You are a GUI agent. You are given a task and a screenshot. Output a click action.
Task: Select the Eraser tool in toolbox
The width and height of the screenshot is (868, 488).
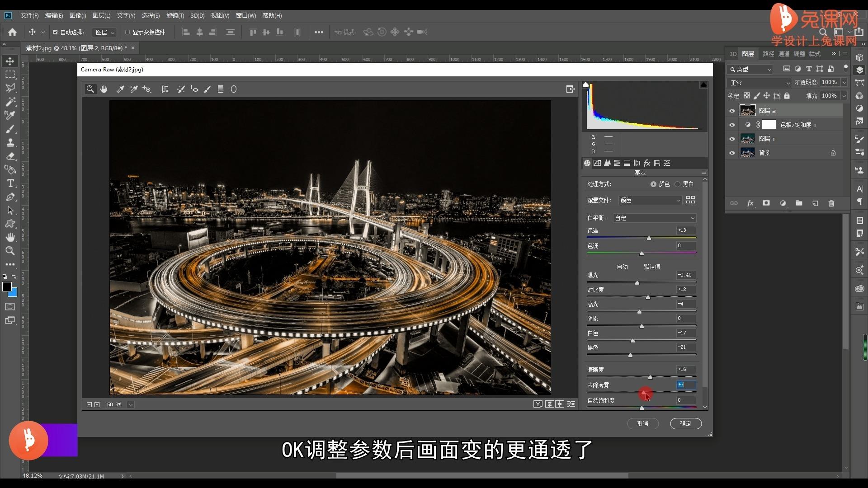[10, 156]
